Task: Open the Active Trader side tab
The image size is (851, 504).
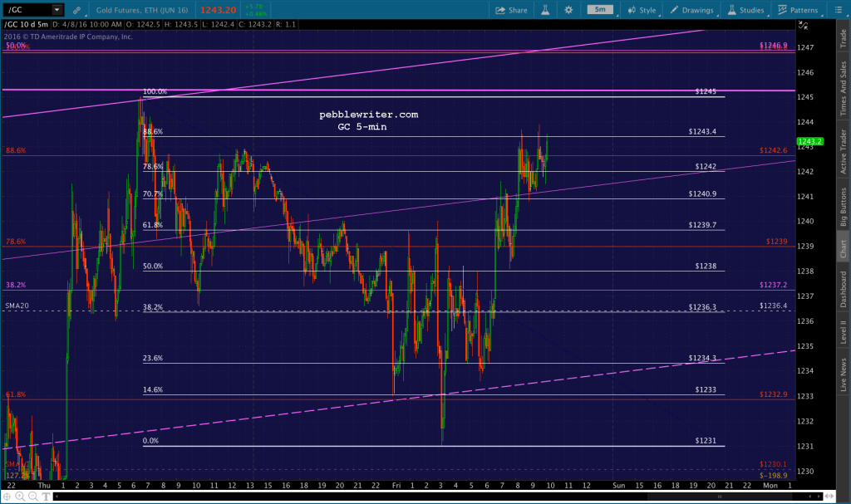Action: coord(844,151)
